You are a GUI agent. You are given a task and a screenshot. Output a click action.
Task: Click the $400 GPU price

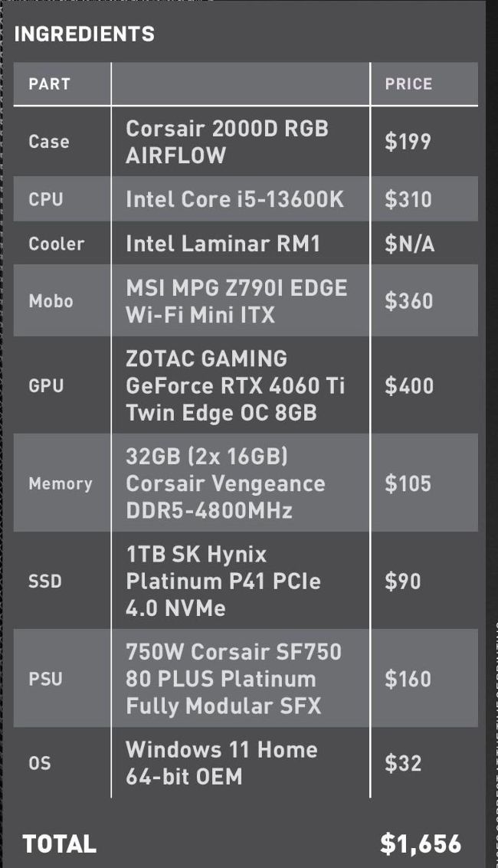(x=409, y=386)
